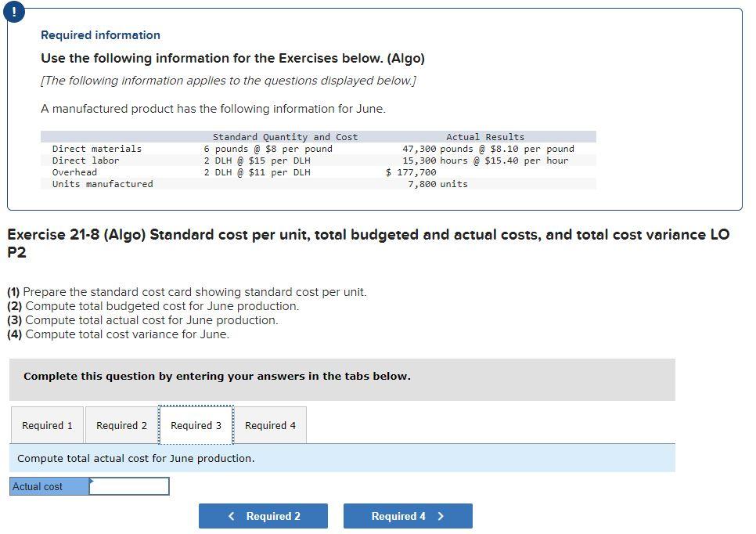
Task: Click the Actual Results column header
Action: pyautogui.click(x=486, y=136)
